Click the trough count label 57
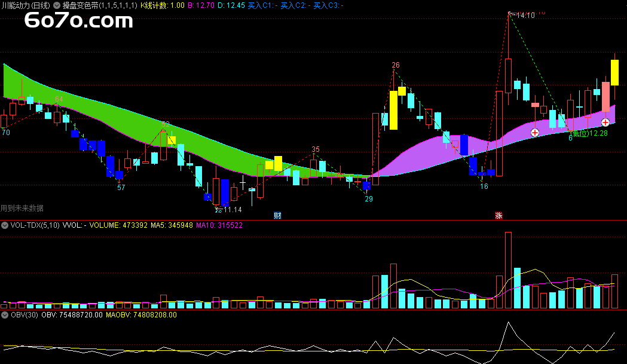This screenshot has height=364, width=627. pyautogui.click(x=121, y=187)
